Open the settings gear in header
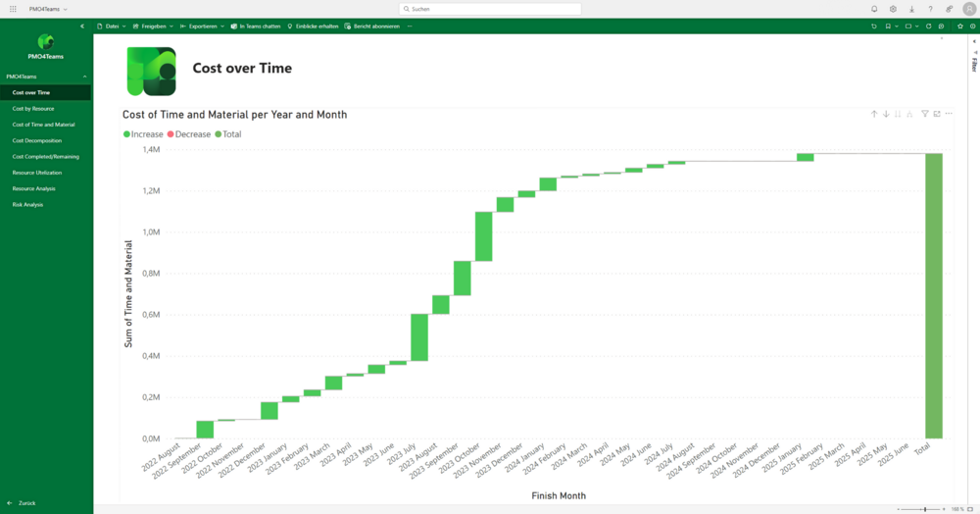The image size is (980, 514). pos(893,9)
